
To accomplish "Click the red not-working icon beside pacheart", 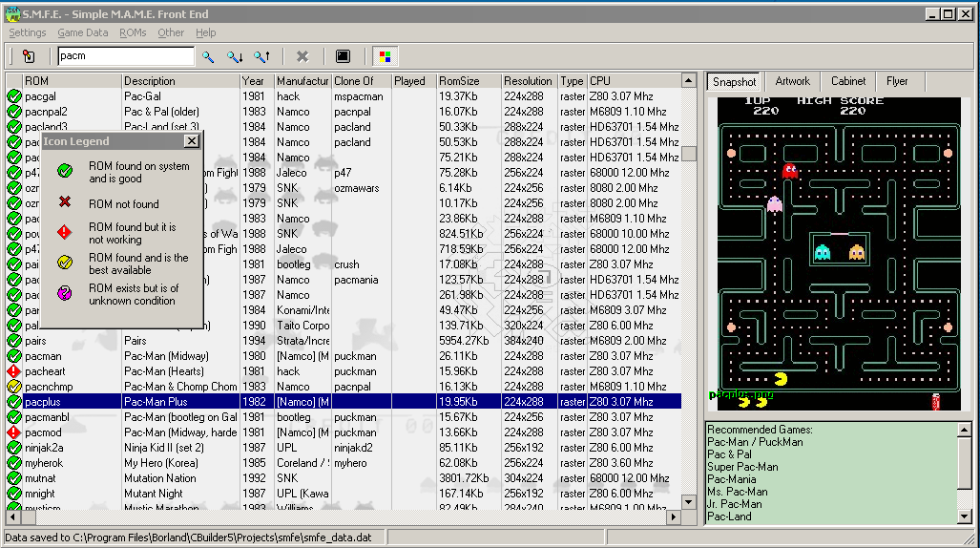I will pos(14,371).
